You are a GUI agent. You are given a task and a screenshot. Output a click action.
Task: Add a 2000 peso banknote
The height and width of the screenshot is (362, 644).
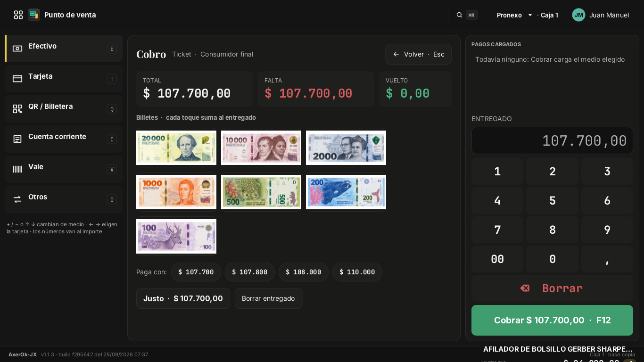(346, 148)
